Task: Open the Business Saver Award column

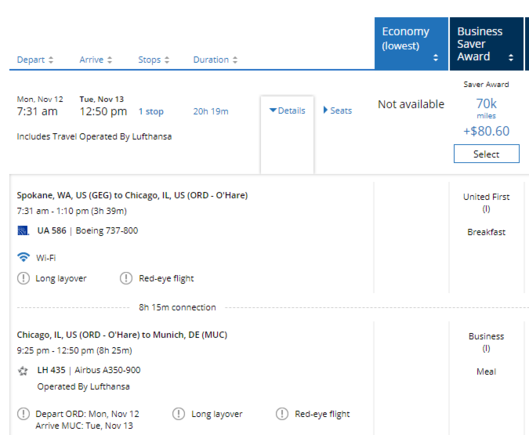Action: pyautogui.click(x=486, y=44)
